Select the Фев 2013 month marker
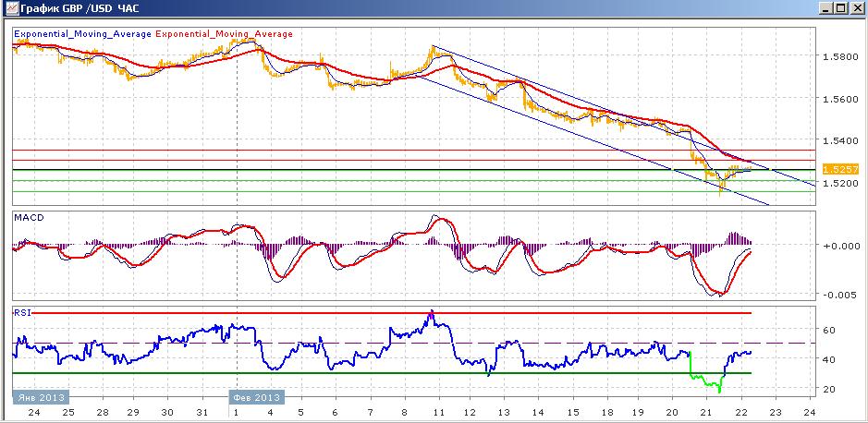The height and width of the screenshot is (423, 868). [257, 397]
